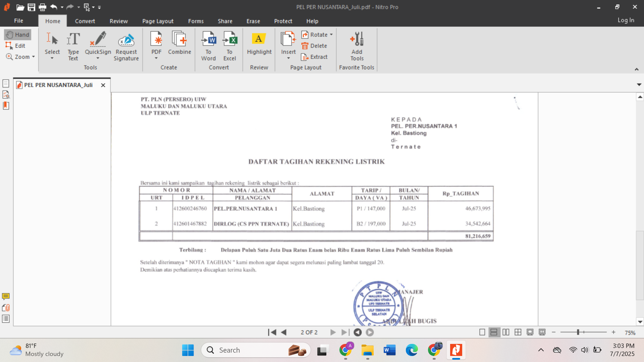
Task: Open File Explorer from the taskbar
Action: pyautogui.click(x=368, y=350)
